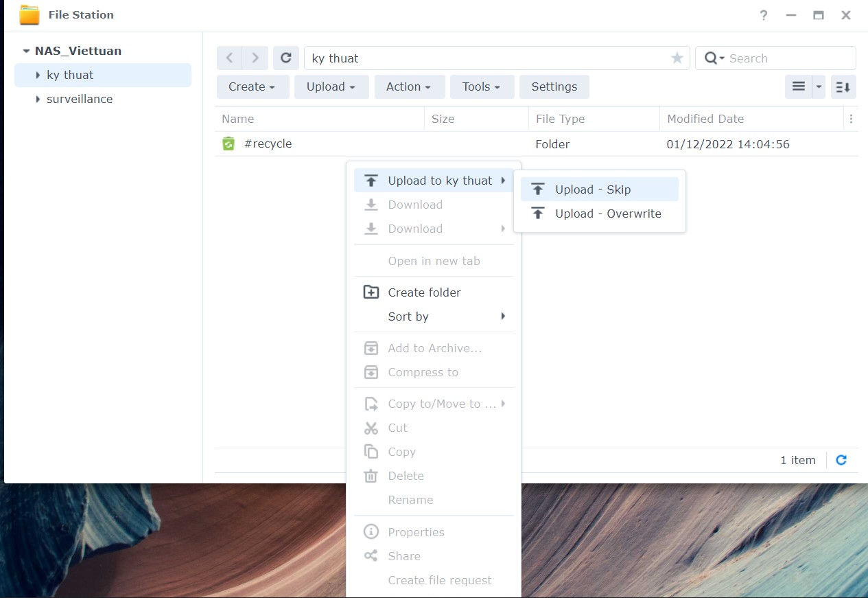Screen dimensions: 868x598
Task: Expand the surveillance folder tree arrow
Action: click(38, 99)
